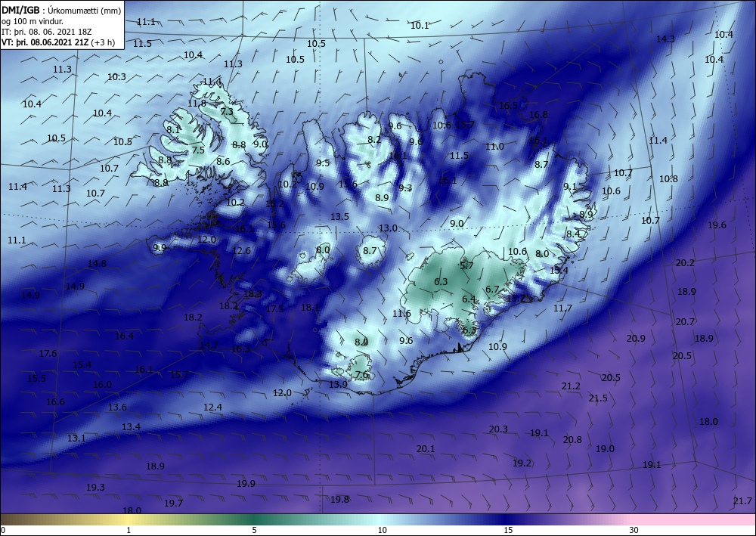Click the value 21.2 on the map
The height and width of the screenshot is (536, 756).
[571, 386]
